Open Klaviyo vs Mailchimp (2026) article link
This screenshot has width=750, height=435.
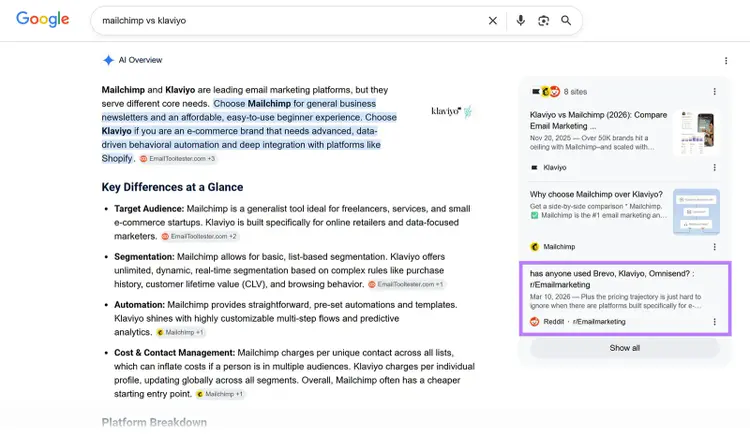pyautogui.click(x=598, y=120)
